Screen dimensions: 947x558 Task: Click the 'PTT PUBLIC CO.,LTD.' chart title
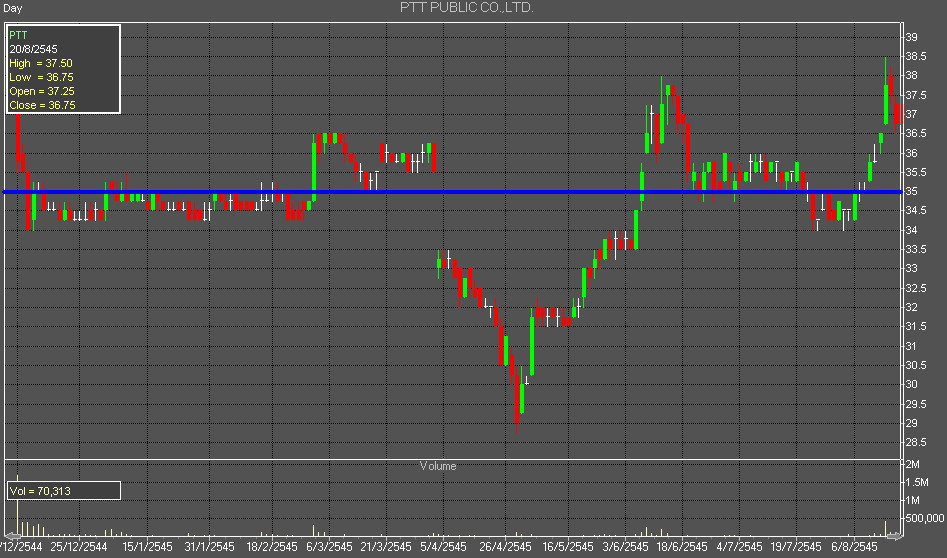pyautogui.click(x=467, y=7)
